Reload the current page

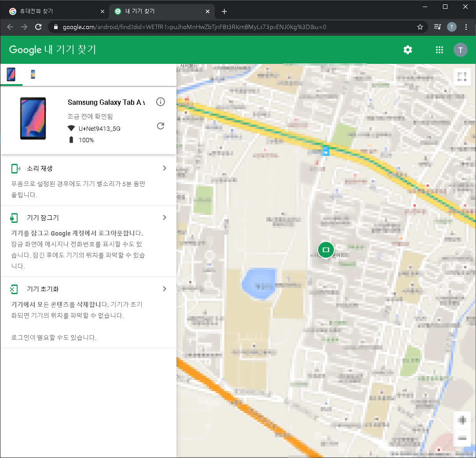point(38,27)
